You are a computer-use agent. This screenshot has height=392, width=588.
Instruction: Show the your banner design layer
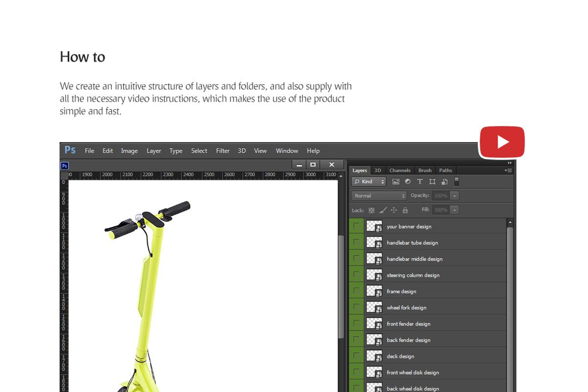tap(356, 226)
